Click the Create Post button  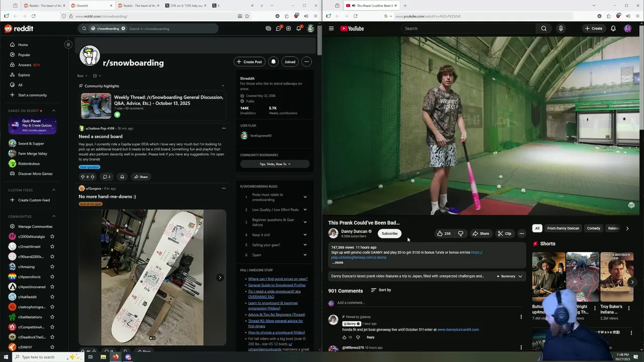[x=250, y=62]
